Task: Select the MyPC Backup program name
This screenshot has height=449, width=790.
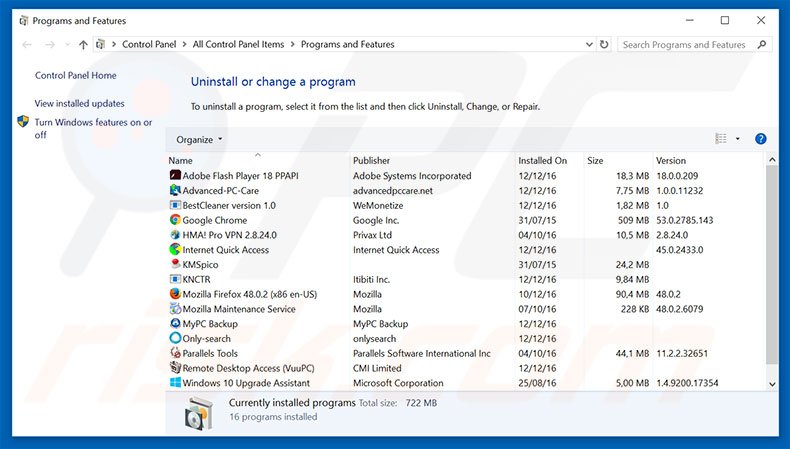Action: coord(210,324)
